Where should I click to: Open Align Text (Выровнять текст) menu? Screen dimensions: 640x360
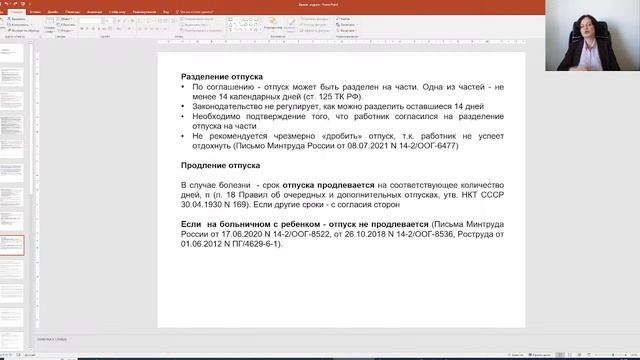(194, 24)
